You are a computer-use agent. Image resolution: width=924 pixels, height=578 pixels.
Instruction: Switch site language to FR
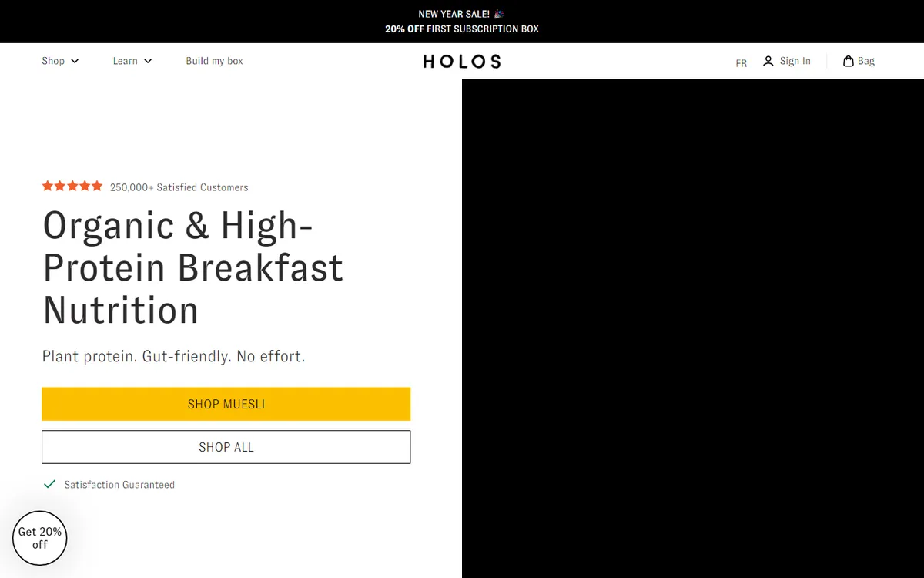(741, 63)
